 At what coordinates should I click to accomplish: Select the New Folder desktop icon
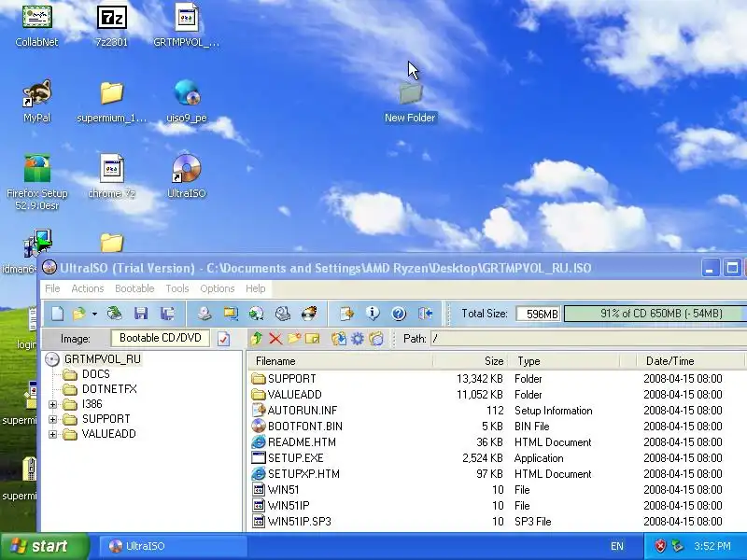[410, 103]
